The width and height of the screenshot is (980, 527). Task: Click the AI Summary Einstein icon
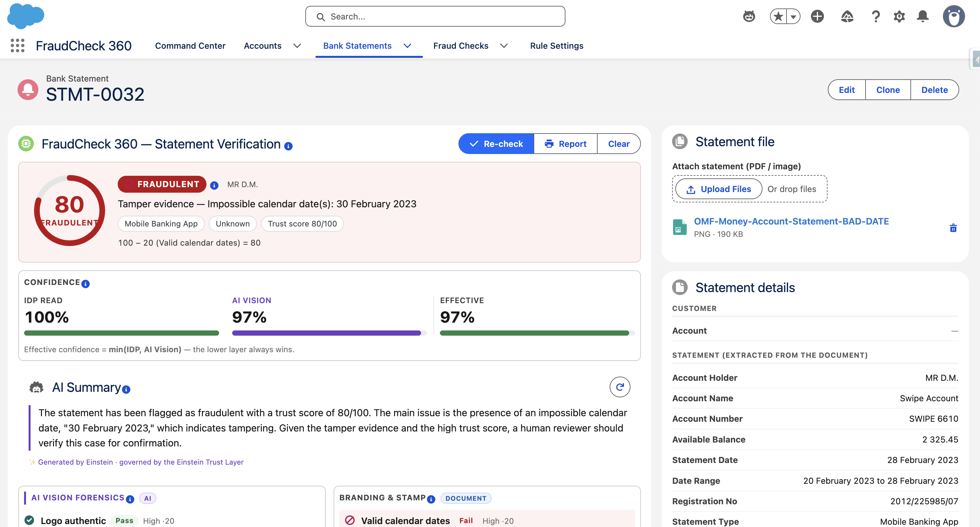click(x=36, y=388)
